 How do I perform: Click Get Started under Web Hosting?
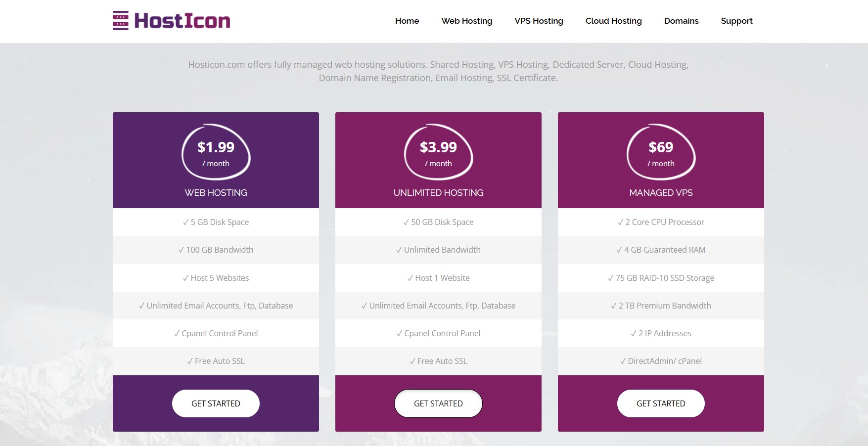click(x=216, y=403)
